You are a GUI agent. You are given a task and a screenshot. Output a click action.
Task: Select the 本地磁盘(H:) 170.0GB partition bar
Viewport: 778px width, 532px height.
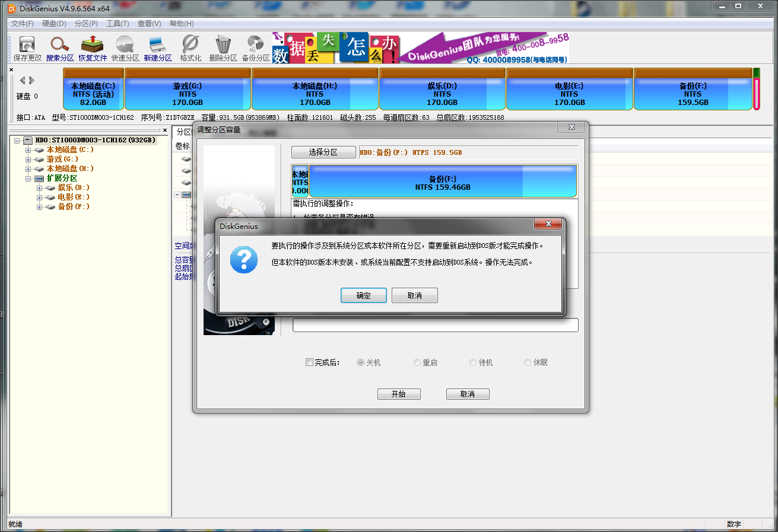(315, 89)
